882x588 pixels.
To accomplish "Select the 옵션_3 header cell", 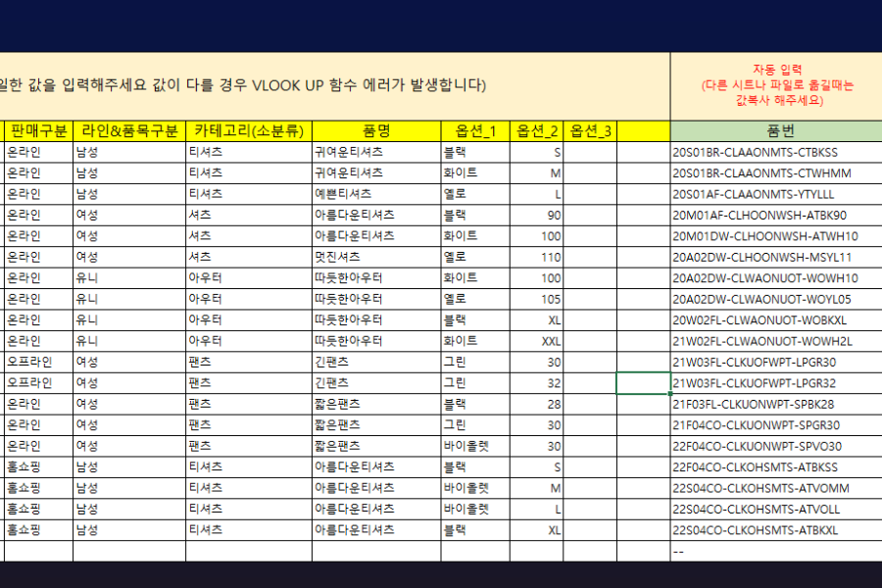I will (x=590, y=131).
